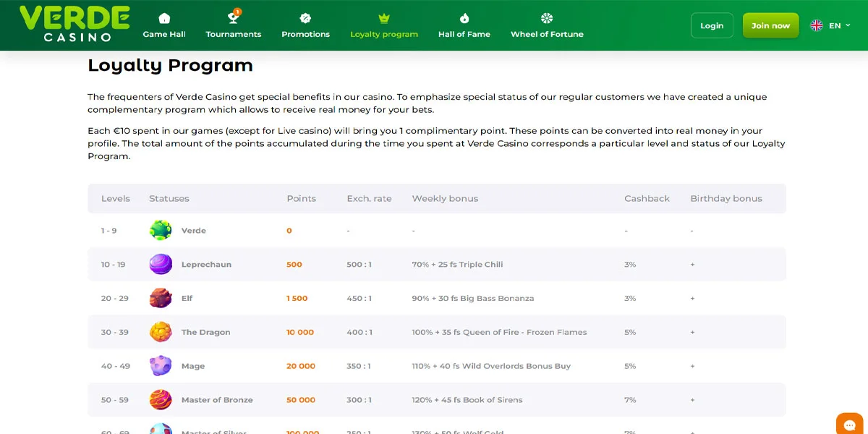Screen dimensions: 868x434
Task: Click the Loyalty Program page heading
Action: (170, 65)
